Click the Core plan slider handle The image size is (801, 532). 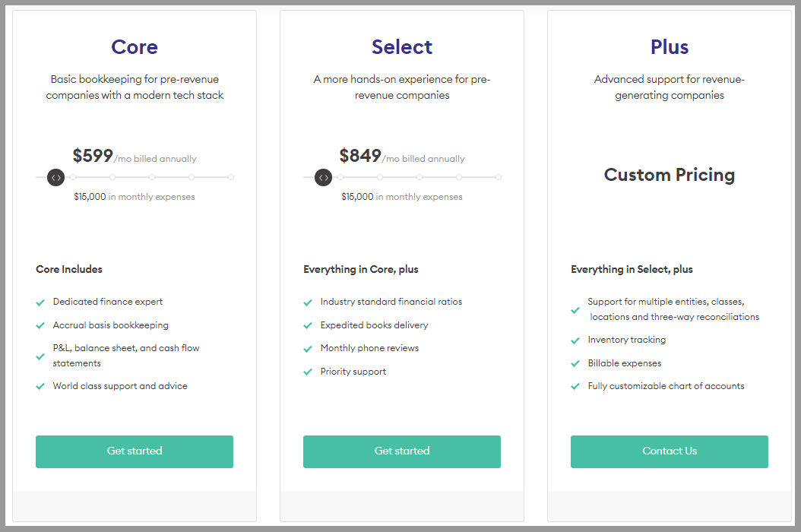[x=55, y=177]
